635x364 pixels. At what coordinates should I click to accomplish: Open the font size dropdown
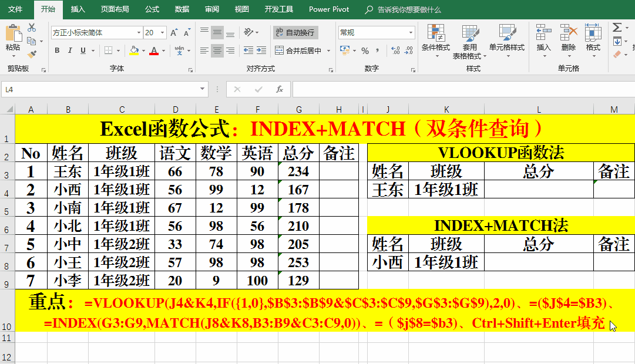[x=162, y=33]
